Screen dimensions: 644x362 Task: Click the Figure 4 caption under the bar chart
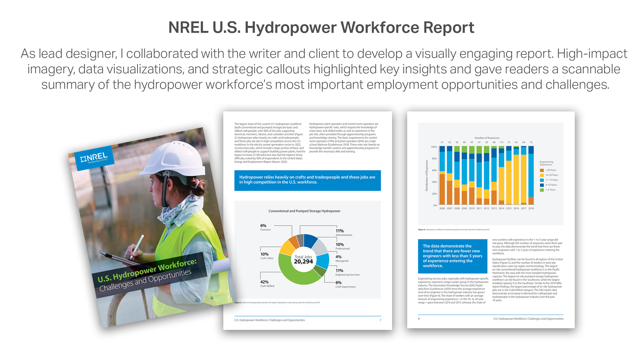(454, 229)
